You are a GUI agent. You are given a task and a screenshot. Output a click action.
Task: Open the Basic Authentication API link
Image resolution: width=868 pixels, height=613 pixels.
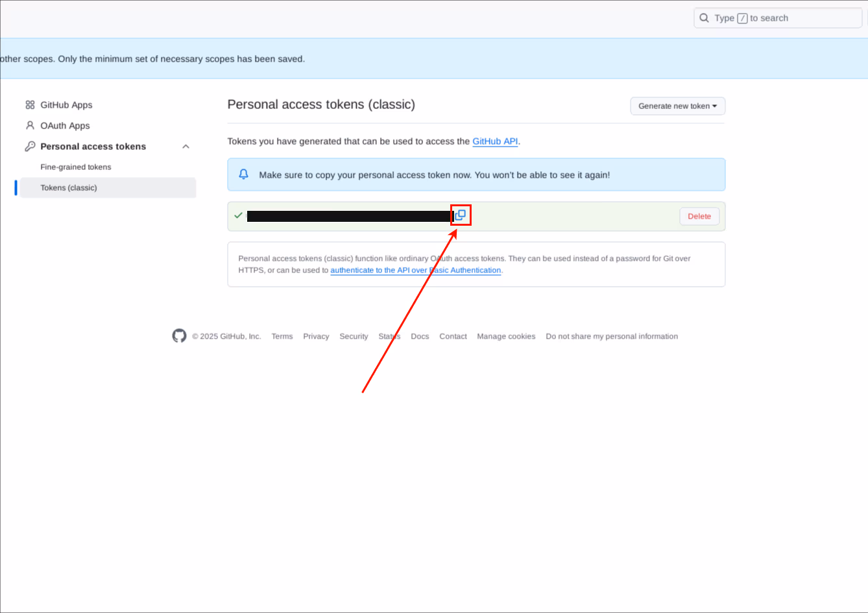point(415,270)
